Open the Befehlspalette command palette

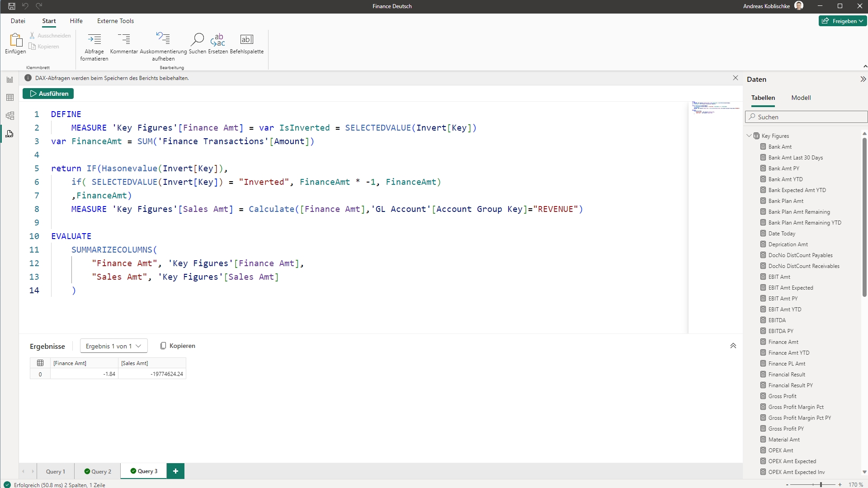click(246, 40)
